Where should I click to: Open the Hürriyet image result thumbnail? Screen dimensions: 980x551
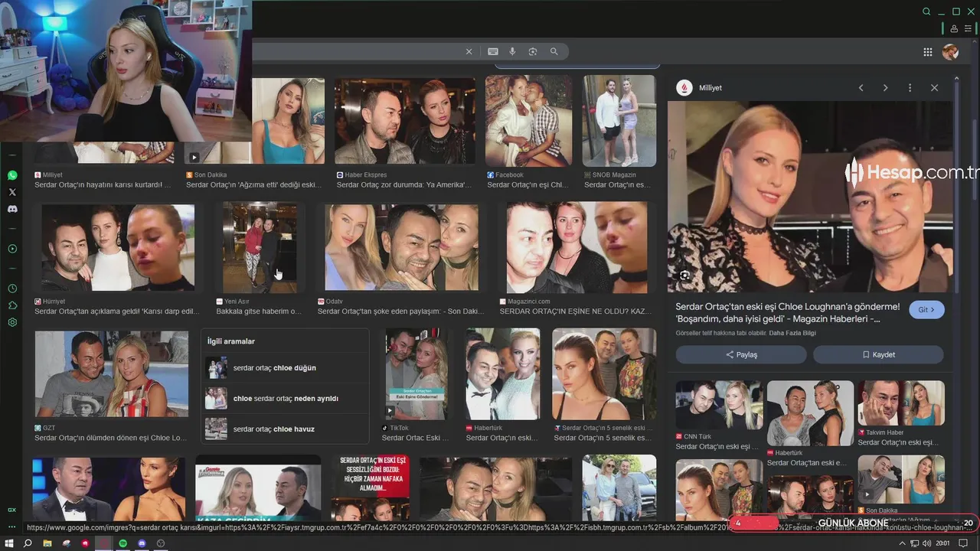pyautogui.click(x=118, y=247)
